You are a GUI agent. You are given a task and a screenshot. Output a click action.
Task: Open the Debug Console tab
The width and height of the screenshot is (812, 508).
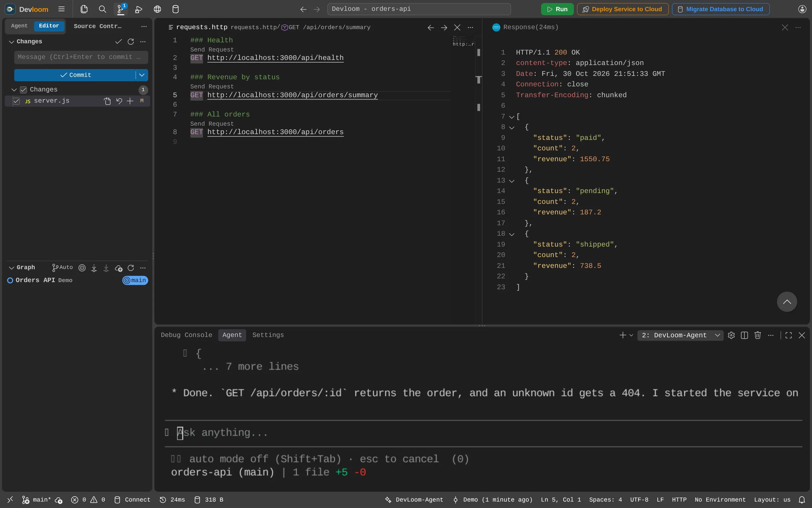click(x=186, y=335)
